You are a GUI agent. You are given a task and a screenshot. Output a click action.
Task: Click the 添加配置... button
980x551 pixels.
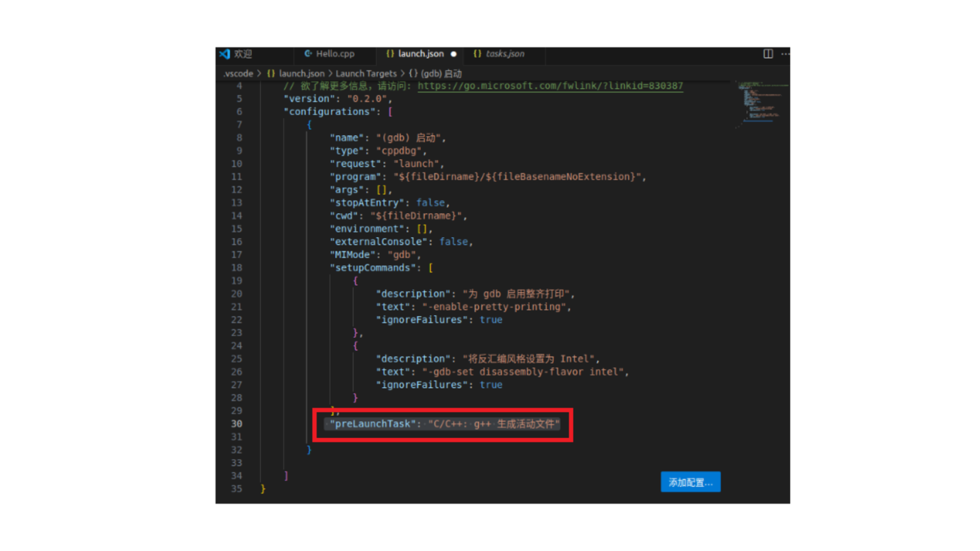click(690, 482)
